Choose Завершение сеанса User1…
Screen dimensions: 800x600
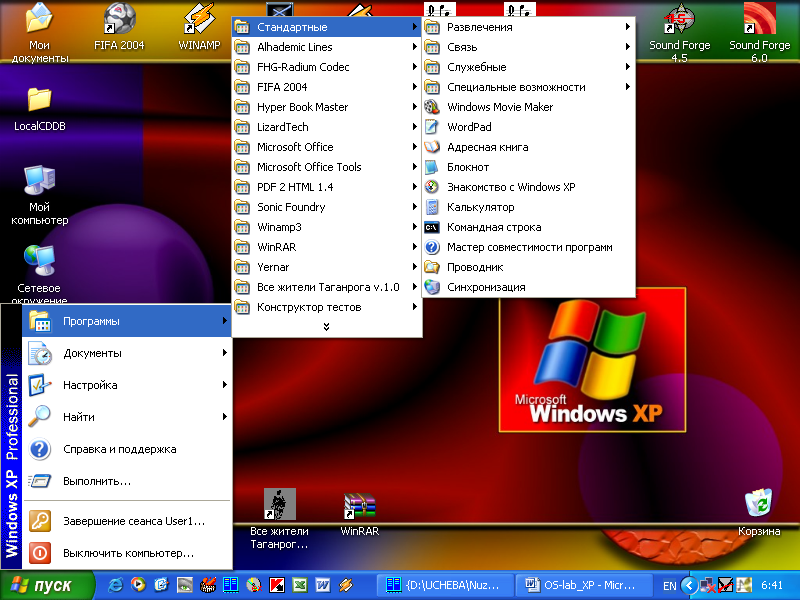pyautogui.click(x=127, y=521)
